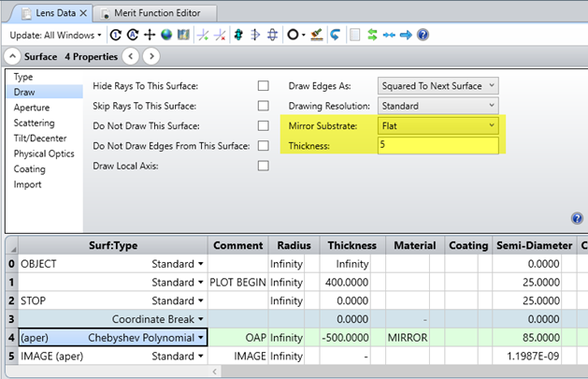588x379 pixels.
Task: Toggle the Draw Local Axis checkbox
Action: point(264,166)
